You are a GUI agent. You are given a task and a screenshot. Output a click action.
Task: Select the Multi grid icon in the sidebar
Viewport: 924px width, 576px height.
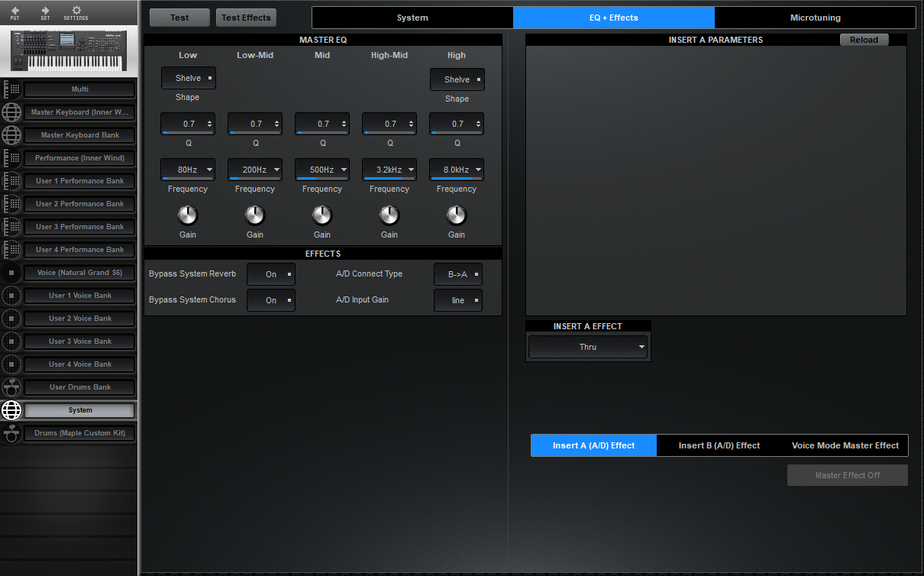11,89
